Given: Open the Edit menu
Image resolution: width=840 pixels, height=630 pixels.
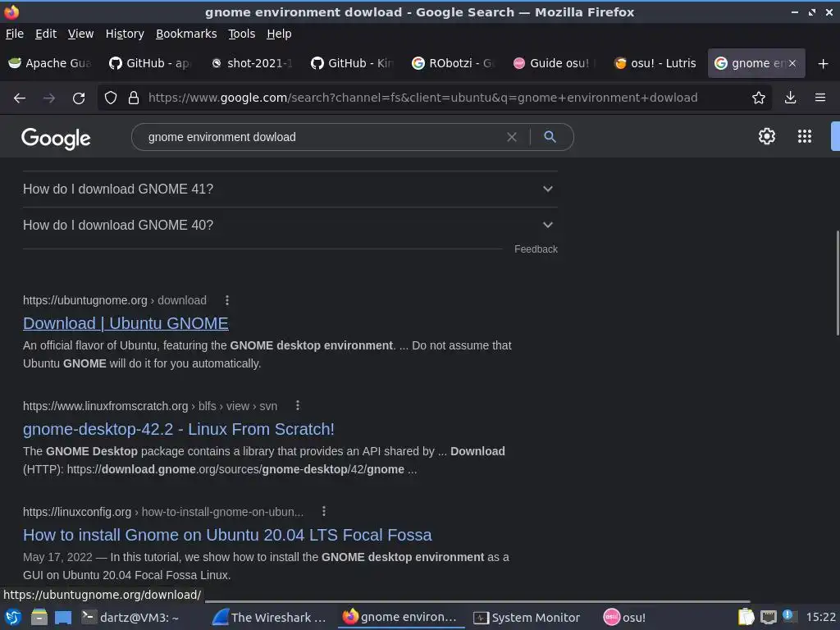Looking at the screenshot, I should tap(46, 34).
